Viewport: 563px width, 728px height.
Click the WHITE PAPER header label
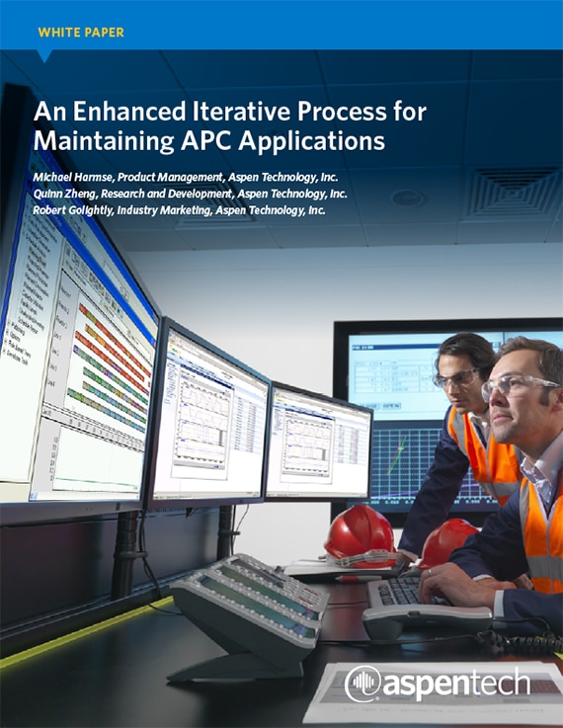pos(81,33)
